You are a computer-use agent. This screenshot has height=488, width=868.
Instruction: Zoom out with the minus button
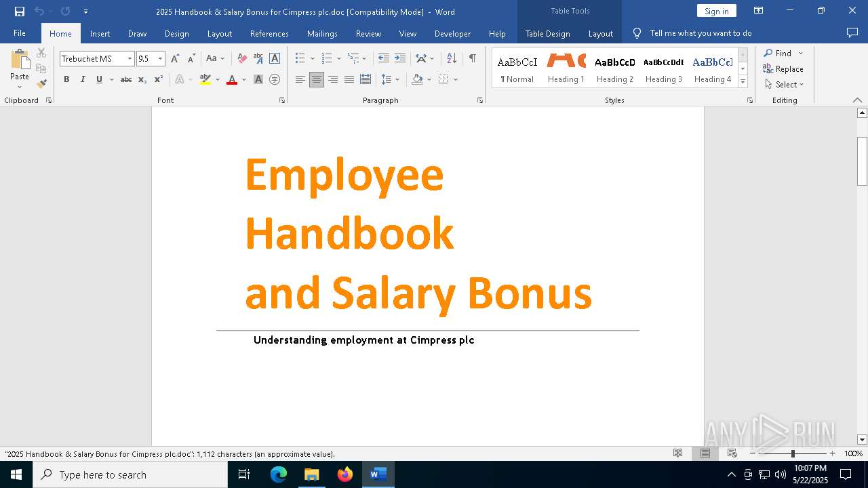(752, 453)
